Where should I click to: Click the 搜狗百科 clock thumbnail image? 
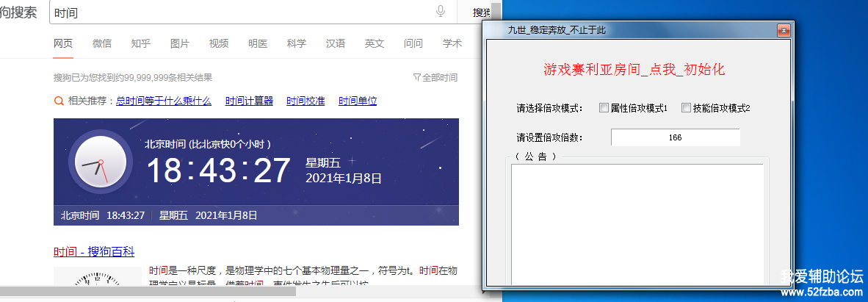[x=98, y=276]
